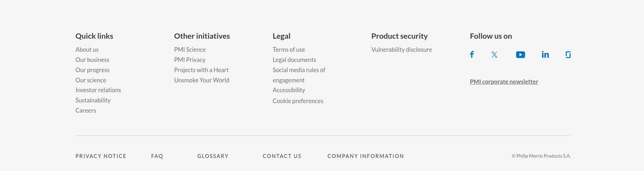Visit the LinkedIn icon link

pos(545,55)
